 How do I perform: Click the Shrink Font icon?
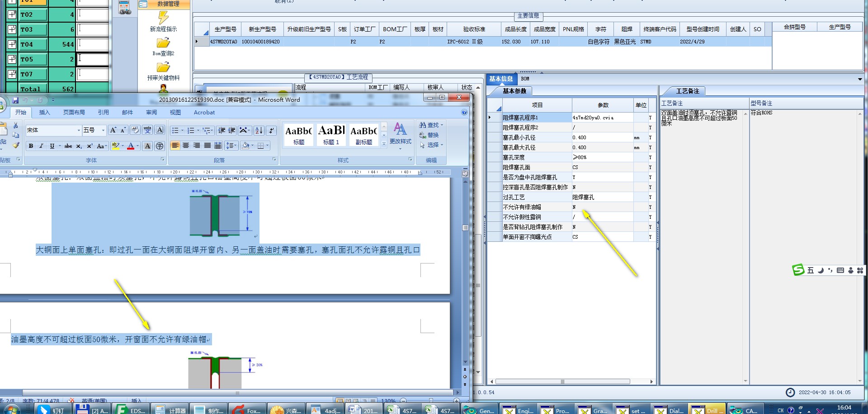(x=123, y=130)
